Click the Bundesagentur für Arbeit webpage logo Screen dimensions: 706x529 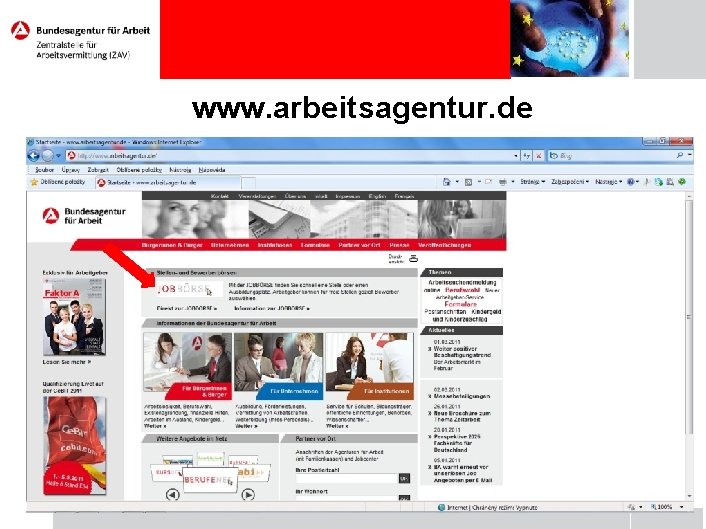click(x=84, y=216)
